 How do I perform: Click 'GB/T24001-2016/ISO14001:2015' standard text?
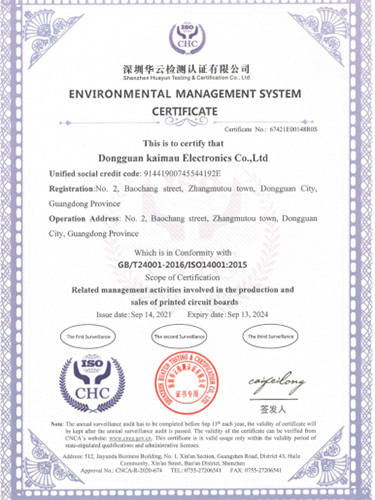tap(183, 265)
